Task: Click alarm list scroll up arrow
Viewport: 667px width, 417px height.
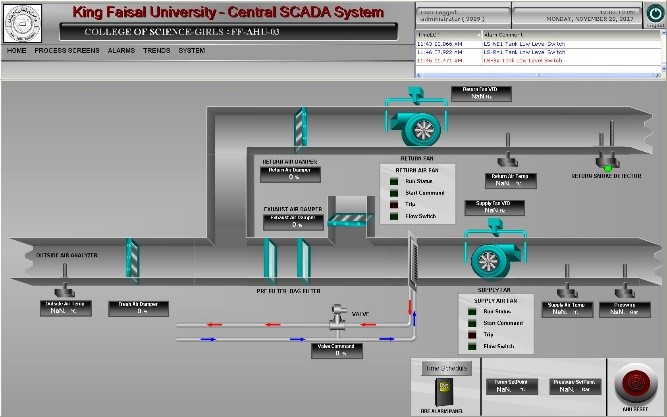Action: pos(663,34)
